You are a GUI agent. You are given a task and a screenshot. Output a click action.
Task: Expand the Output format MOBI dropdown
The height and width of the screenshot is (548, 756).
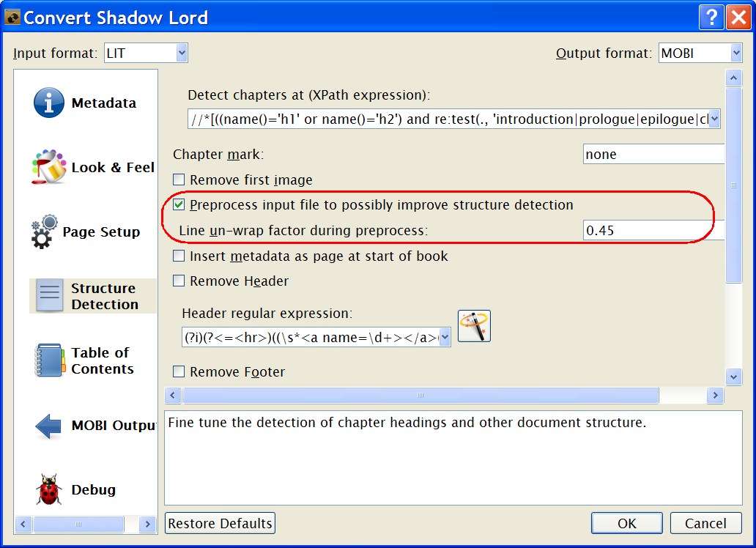pos(735,53)
